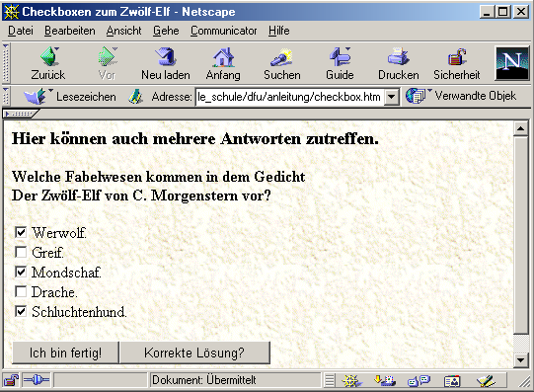The width and height of the screenshot is (534, 392).
Task: Print page with Drucken
Action: tap(399, 63)
